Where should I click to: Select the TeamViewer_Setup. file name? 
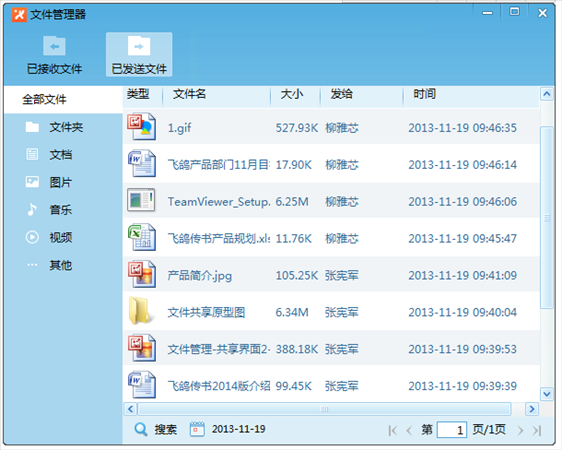(219, 202)
